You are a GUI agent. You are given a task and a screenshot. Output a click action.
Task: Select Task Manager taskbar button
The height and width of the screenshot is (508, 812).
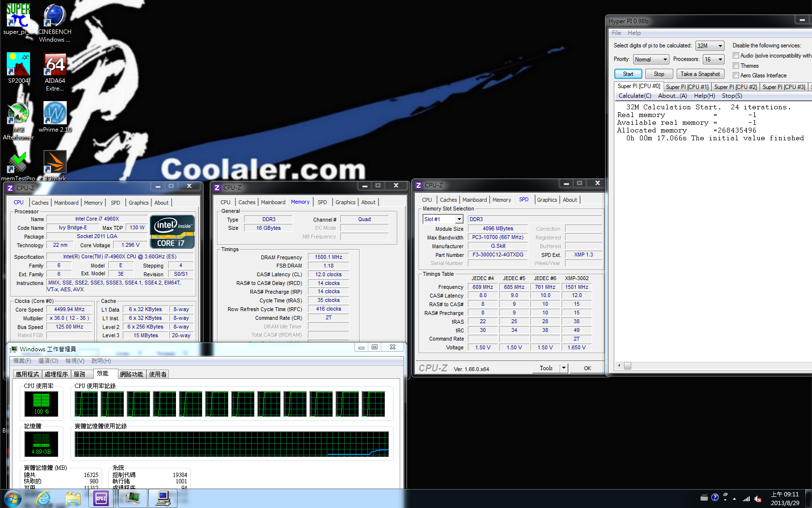tap(133, 498)
